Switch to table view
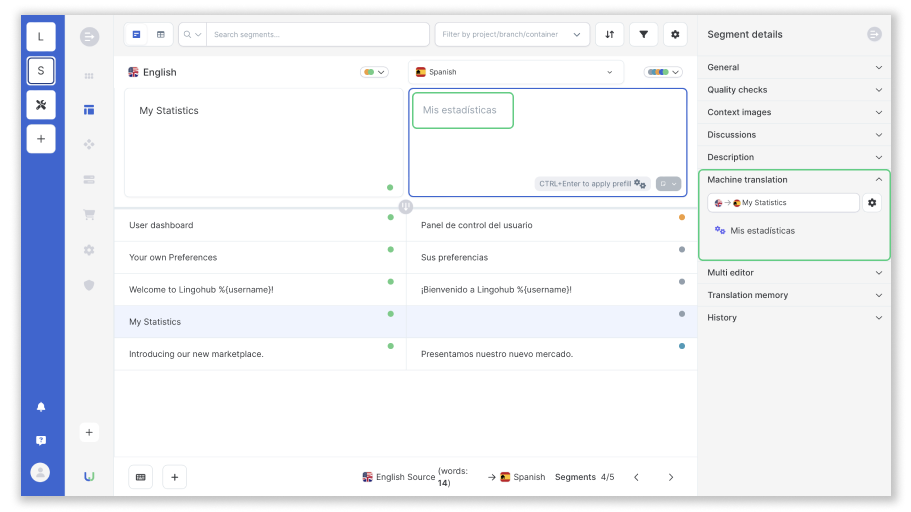Screen dimensions: 911x512 [161, 34]
